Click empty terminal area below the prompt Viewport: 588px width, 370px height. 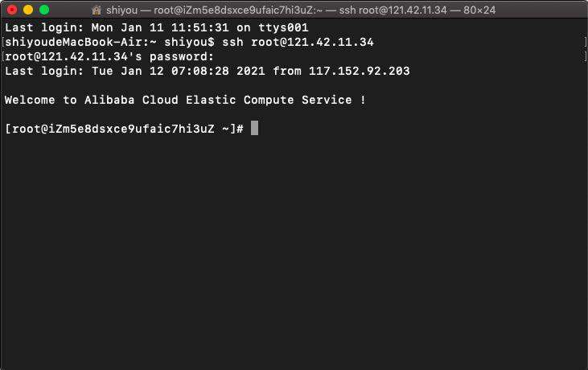click(x=294, y=248)
